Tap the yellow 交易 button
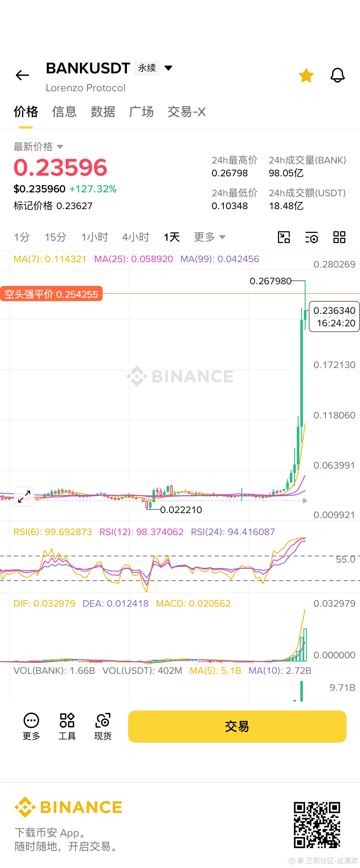Screen dimensions: 360x868 (237, 727)
